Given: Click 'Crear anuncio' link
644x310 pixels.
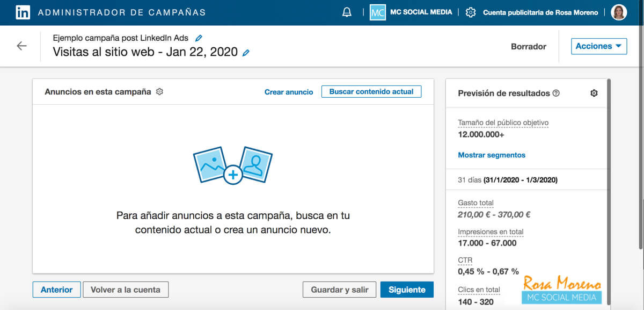Looking at the screenshot, I should click(x=289, y=92).
